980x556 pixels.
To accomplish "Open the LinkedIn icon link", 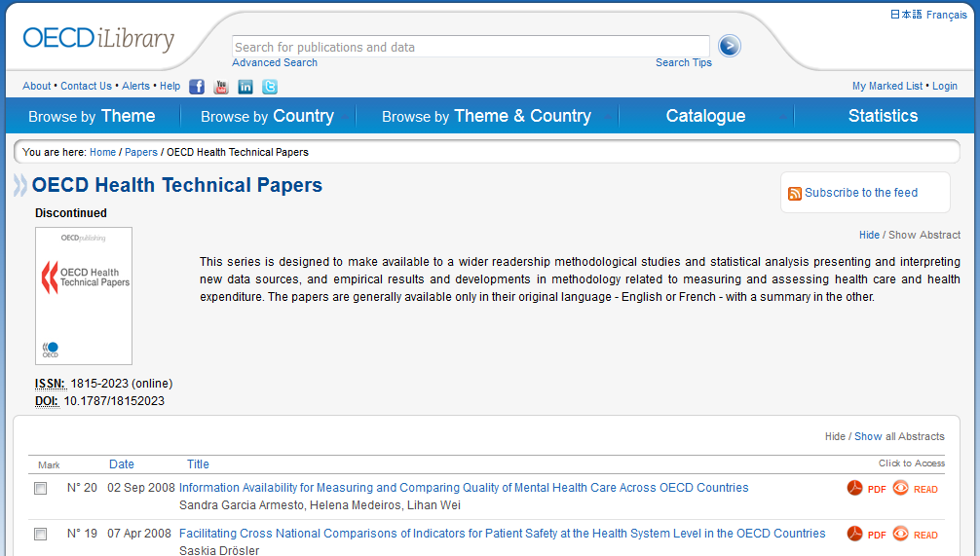I will 245,87.
